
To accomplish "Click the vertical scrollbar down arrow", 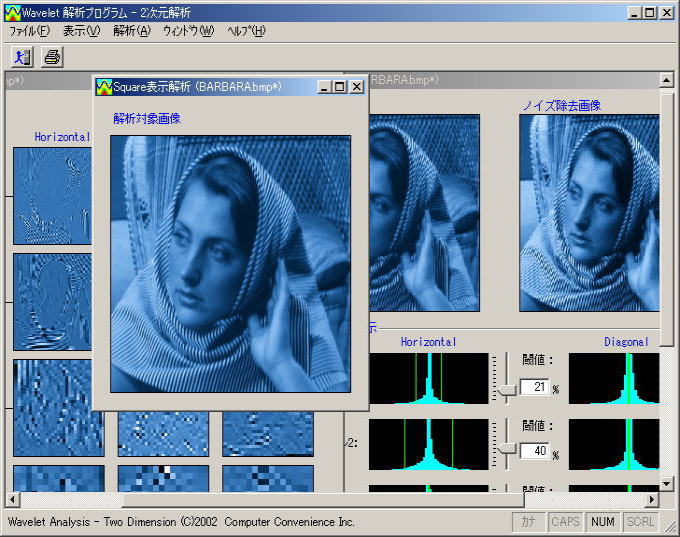I will click(x=666, y=482).
